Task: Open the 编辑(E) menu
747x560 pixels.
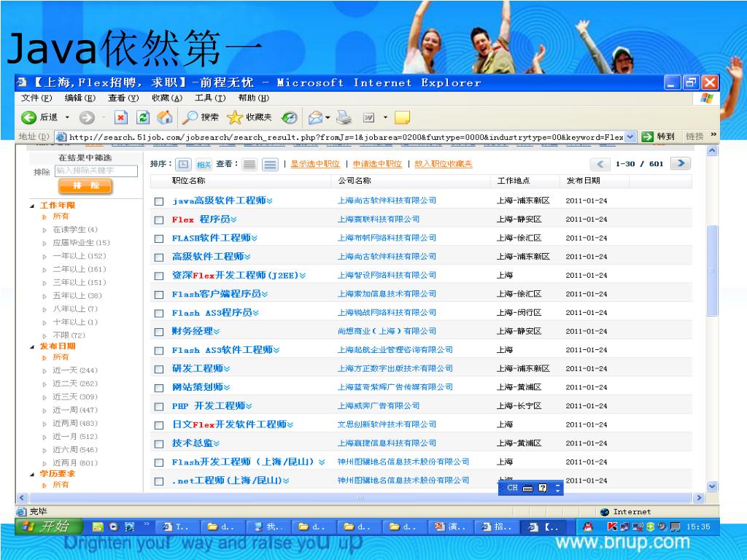Action: coord(80,98)
